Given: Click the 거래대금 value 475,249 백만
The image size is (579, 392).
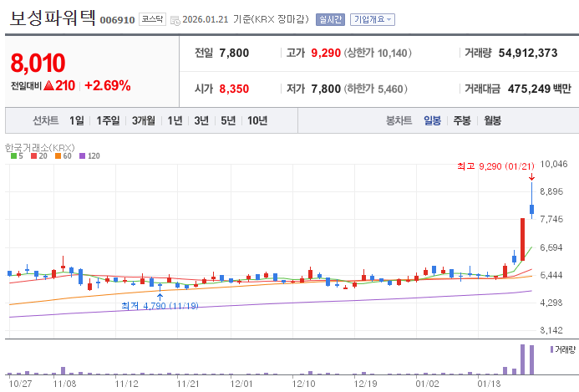Looking at the screenshot, I should [x=540, y=89].
